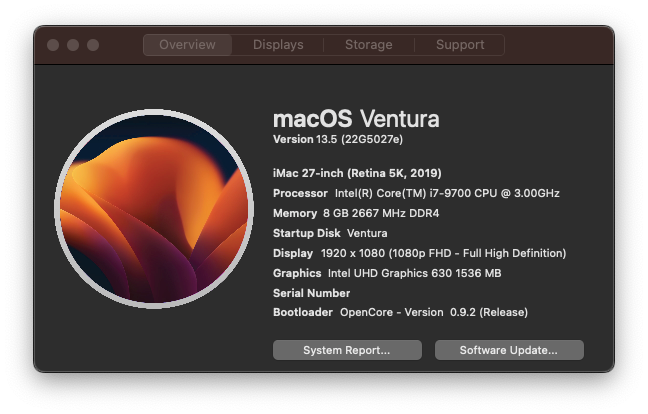Image resolution: width=648 pixels, height=414 pixels.
Task: Click the Memory label
Action: 295,213
